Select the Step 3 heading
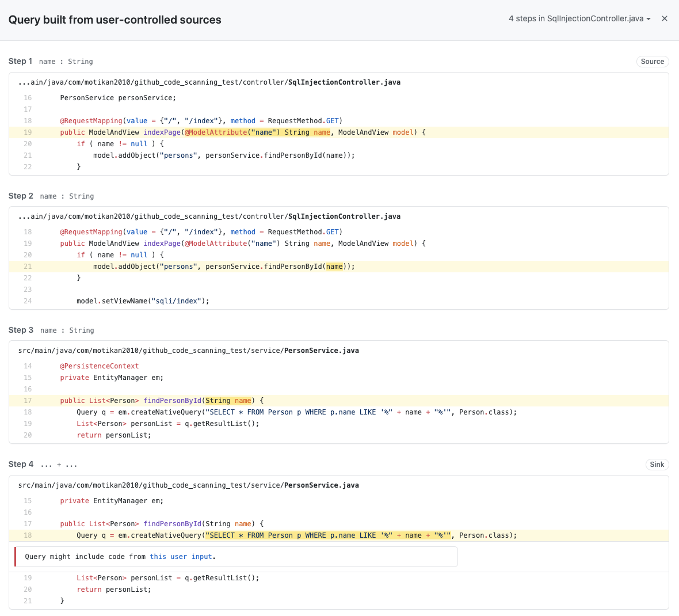Screen dimensions: 679x616 pos(21,330)
